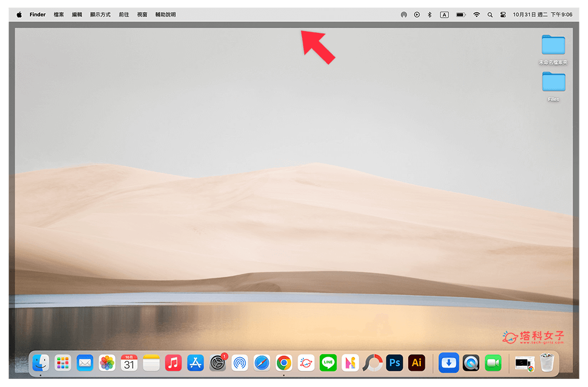
Task: Toggle Bluetooth from the menu bar icon
Action: click(430, 15)
